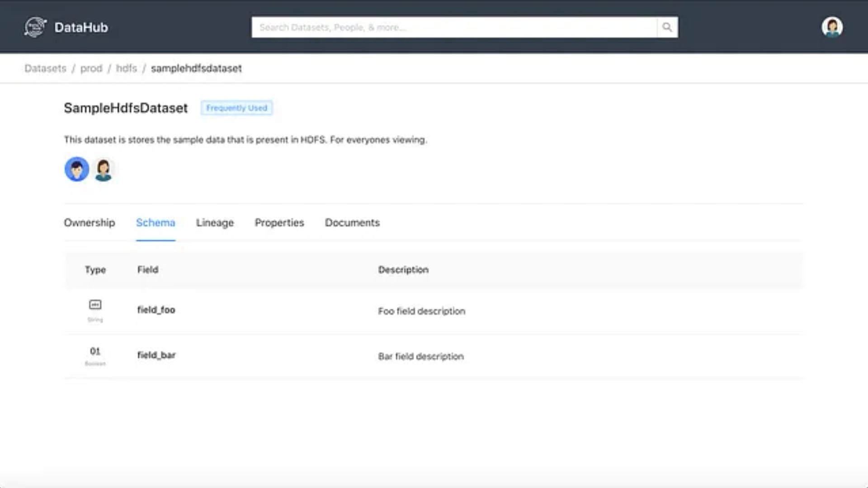868x488 pixels.
Task: Click the Boolean type icon for field_bar
Action: click(95, 351)
